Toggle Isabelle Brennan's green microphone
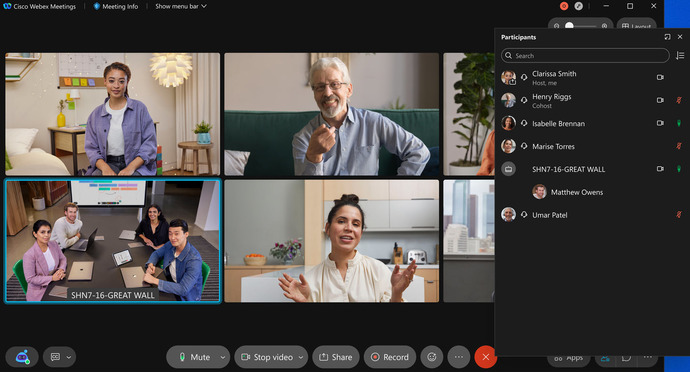The height and width of the screenshot is (372, 690). tap(679, 123)
